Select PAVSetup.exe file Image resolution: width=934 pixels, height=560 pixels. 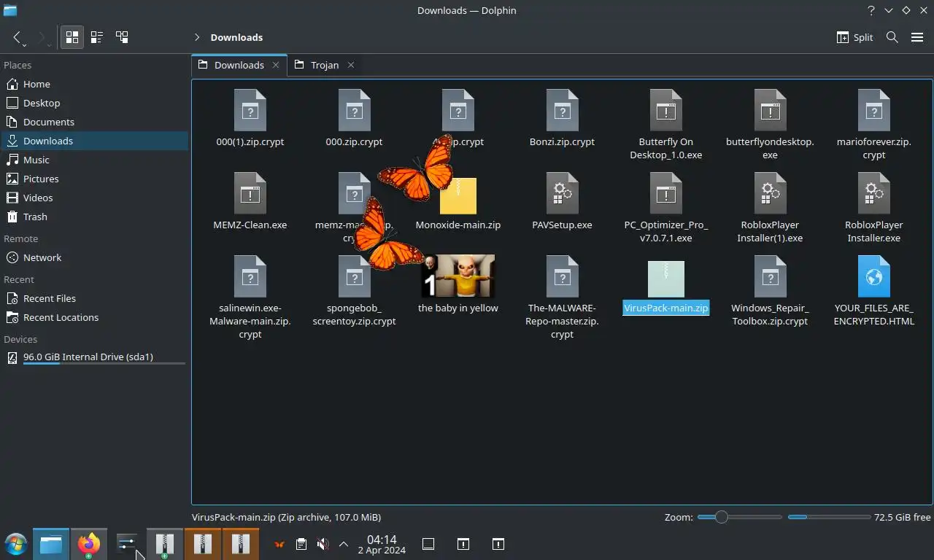tap(562, 201)
